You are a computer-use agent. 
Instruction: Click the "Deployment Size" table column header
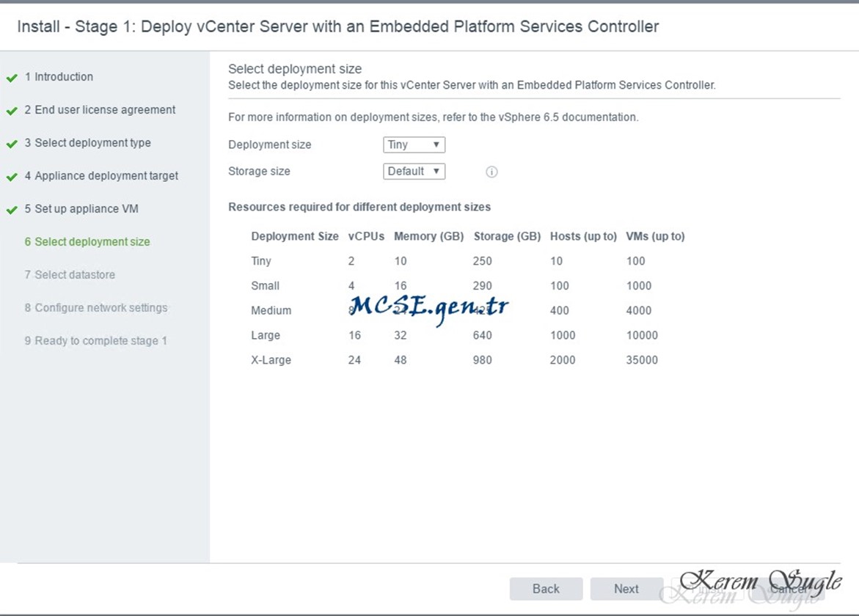click(295, 236)
